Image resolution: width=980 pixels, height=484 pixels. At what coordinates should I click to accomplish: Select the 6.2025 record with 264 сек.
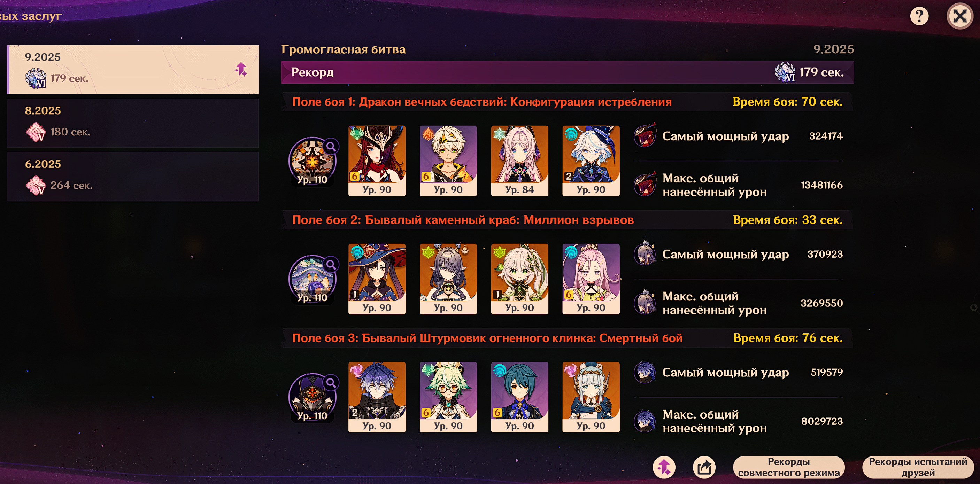tap(133, 177)
